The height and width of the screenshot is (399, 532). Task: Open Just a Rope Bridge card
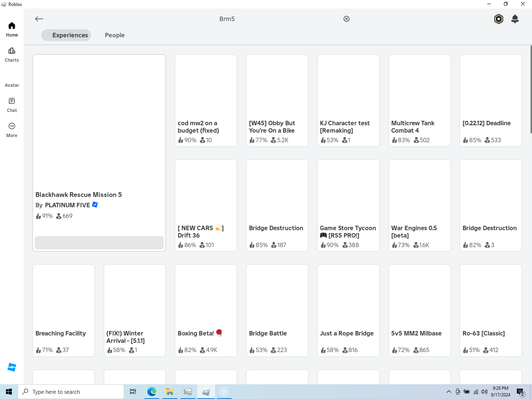pyautogui.click(x=348, y=310)
